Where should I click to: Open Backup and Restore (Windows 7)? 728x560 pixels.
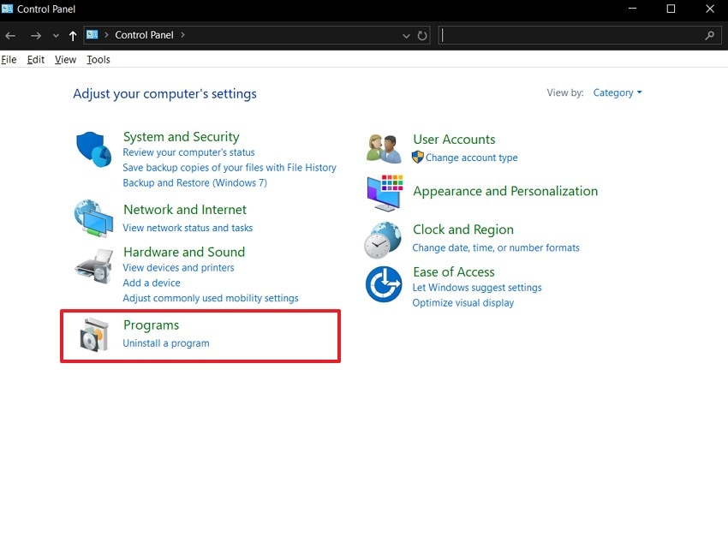point(194,183)
